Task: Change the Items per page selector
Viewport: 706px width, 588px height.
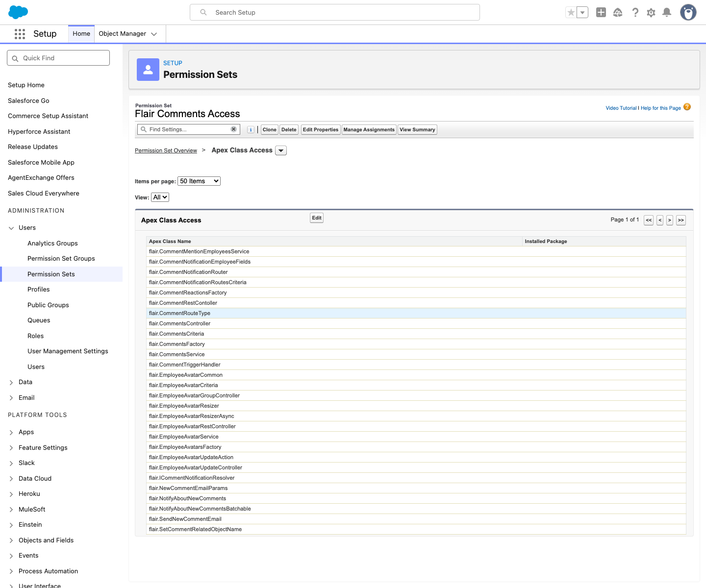Action: click(199, 181)
